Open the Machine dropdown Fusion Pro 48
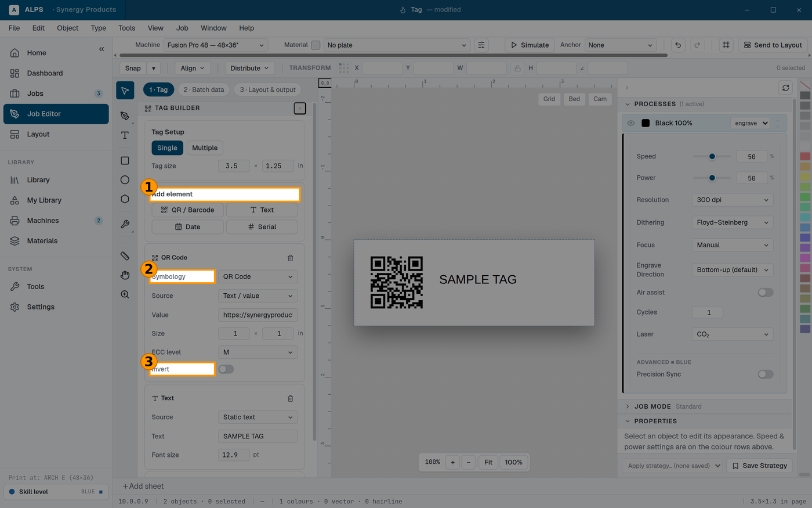812x508 pixels. pyautogui.click(x=216, y=45)
